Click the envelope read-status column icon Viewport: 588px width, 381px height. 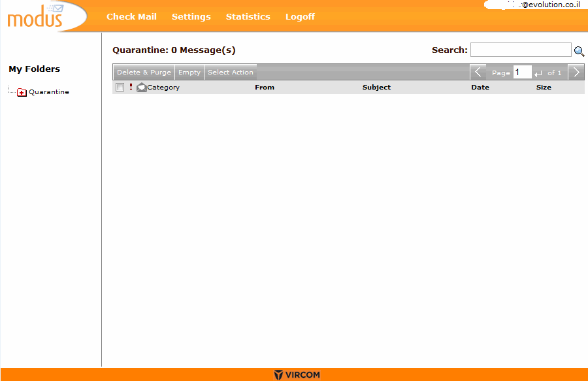pyautogui.click(x=141, y=87)
